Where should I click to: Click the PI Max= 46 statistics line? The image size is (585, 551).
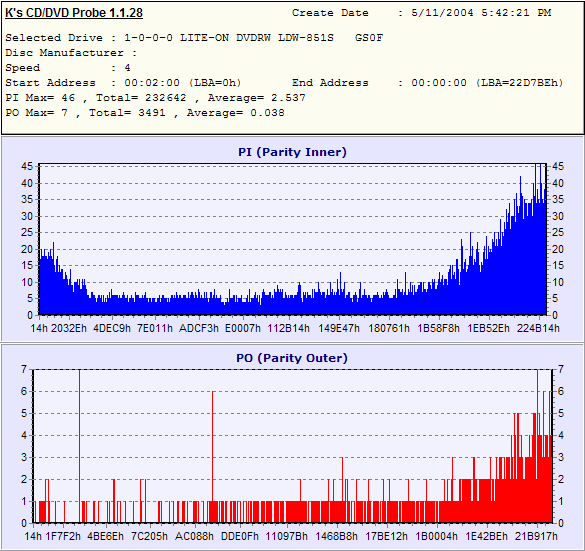pos(156,98)
